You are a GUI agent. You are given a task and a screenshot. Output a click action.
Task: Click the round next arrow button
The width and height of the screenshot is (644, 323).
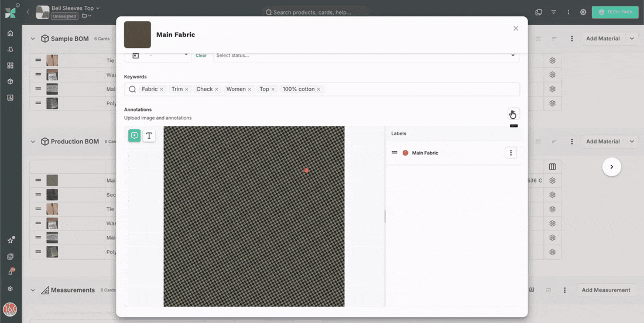(612, 167)
